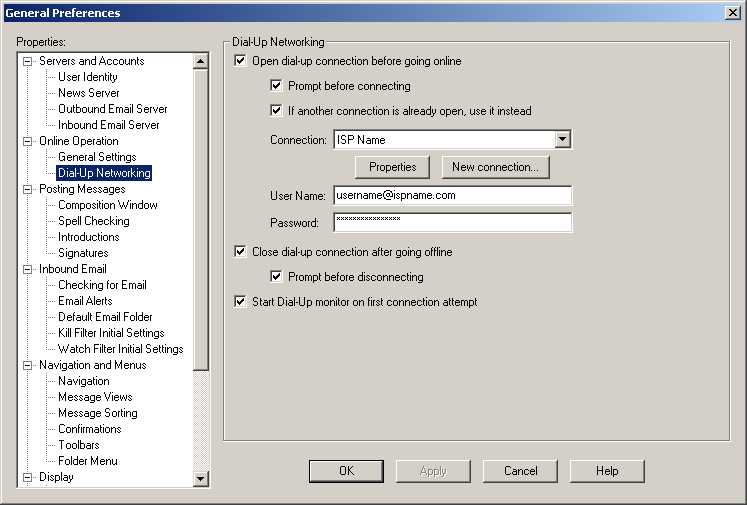Create a New connection

495,167
